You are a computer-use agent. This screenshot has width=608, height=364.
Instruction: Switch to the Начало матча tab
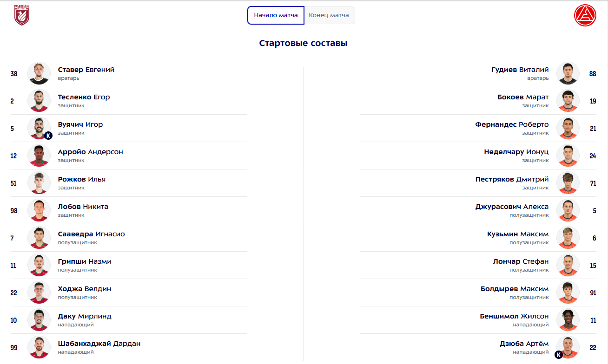tap(276, 15)
